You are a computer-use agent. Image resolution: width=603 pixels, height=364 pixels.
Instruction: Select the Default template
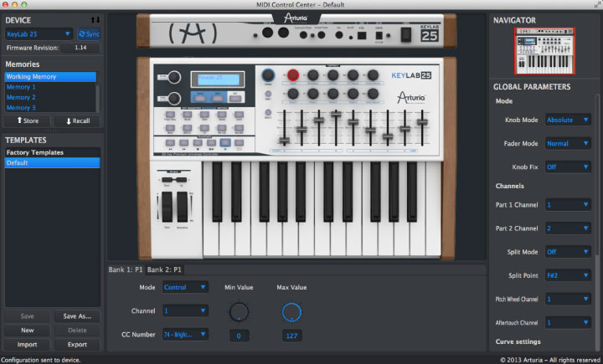(52, 162)
